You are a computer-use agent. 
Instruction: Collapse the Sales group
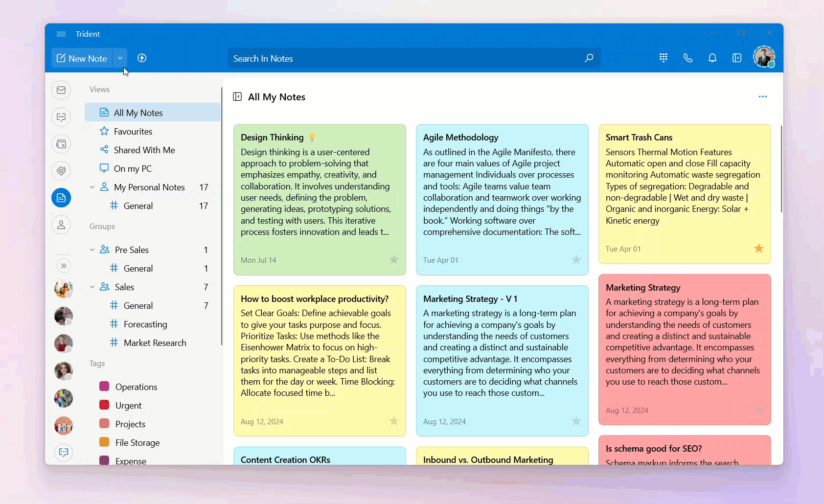(x=92, y=287)
